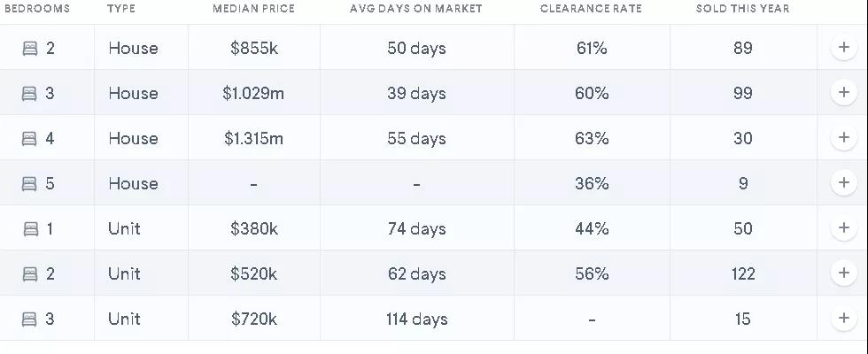Click bed icon in 5 bedroom House row
This screenshot has height=354, width=868.
tap(30, 184)
